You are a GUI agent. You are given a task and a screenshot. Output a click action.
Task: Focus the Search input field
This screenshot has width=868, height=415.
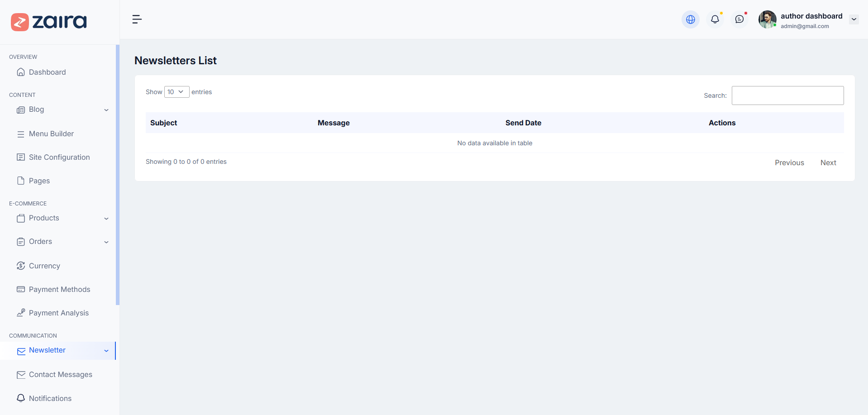pos(787,95)
